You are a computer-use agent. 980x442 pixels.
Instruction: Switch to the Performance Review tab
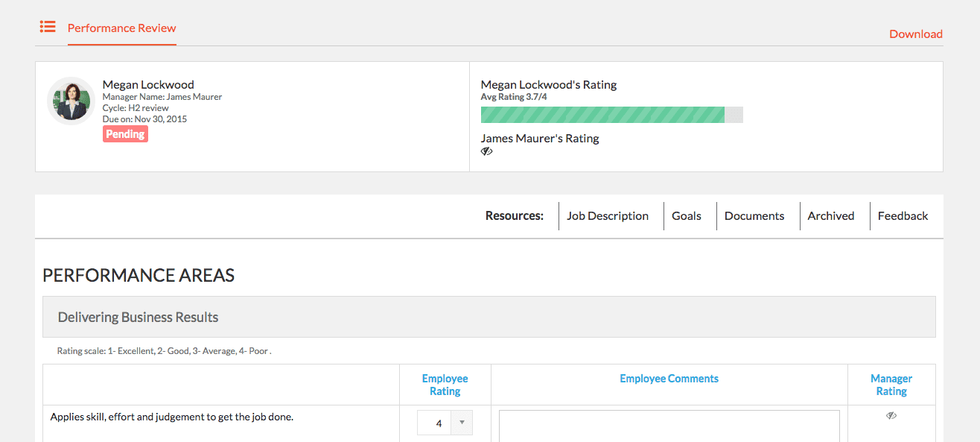click(x=122, y=28)
